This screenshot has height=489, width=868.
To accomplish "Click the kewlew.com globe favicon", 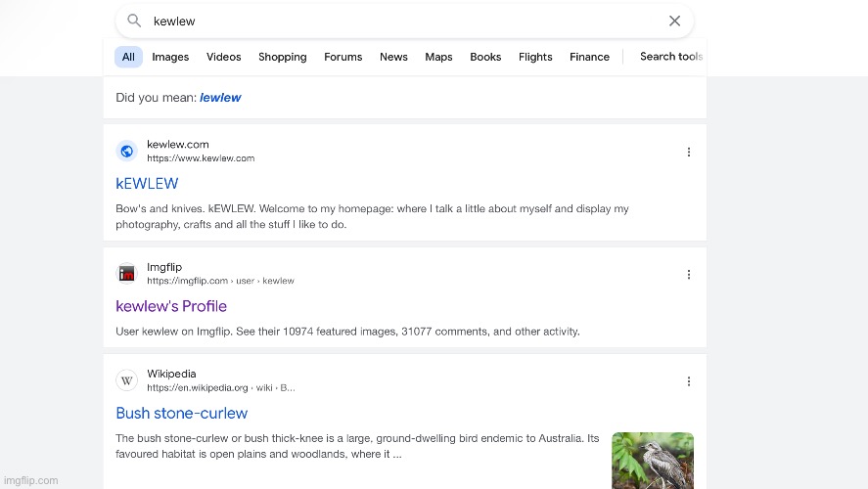I will click(x=127, y=151).
